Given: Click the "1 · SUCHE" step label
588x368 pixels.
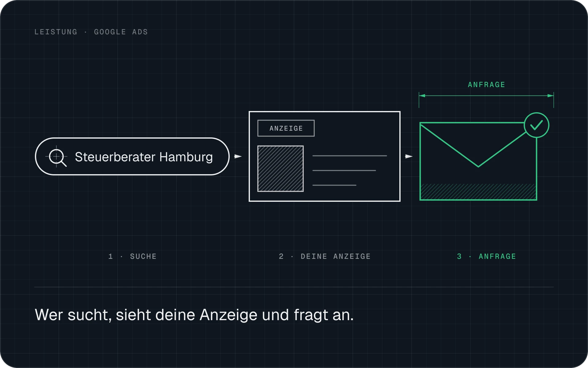Looking at the screenshot, I should pos(132,256).
